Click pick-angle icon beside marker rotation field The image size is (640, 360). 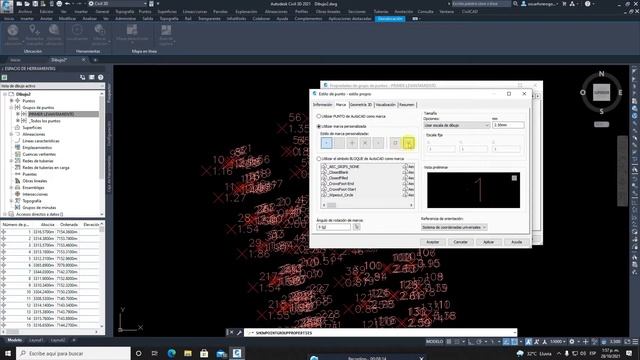pos(357,227)
